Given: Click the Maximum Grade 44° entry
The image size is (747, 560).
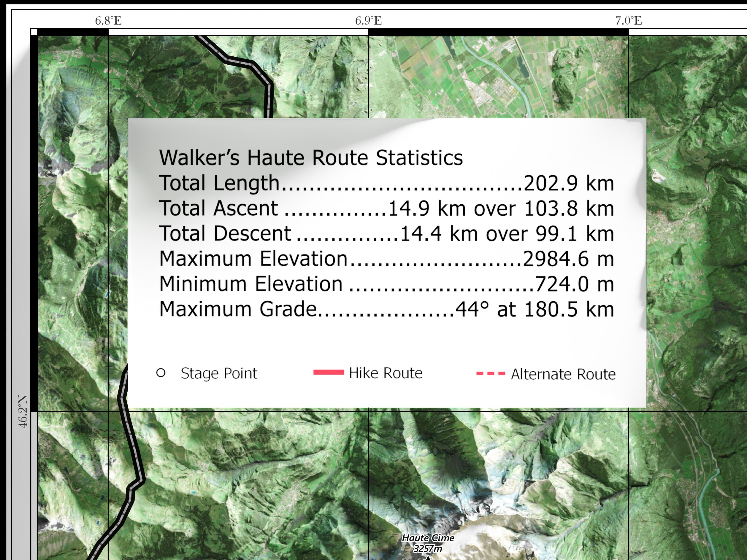Looking at the screenshot, I should [x=386, y=309].
